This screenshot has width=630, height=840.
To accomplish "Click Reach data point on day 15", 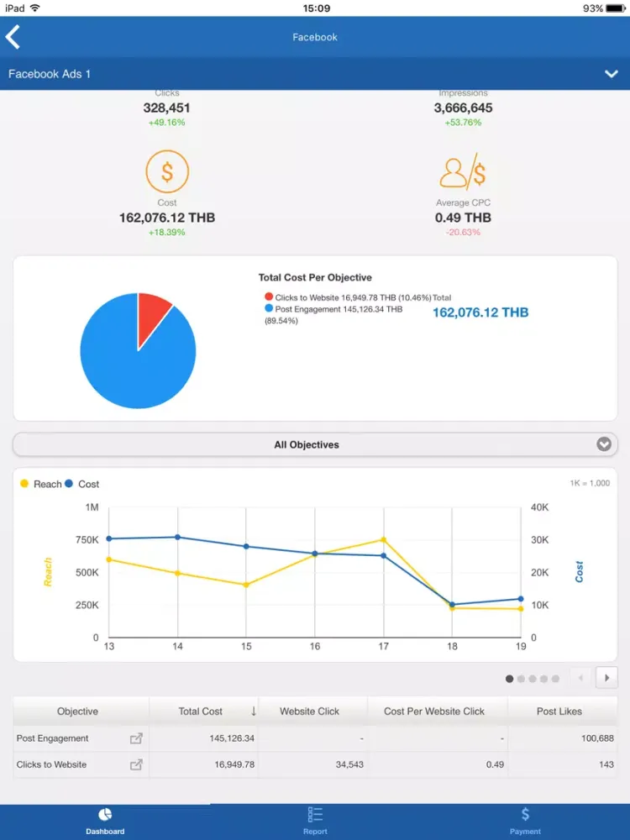I will [x=246, y=585].
